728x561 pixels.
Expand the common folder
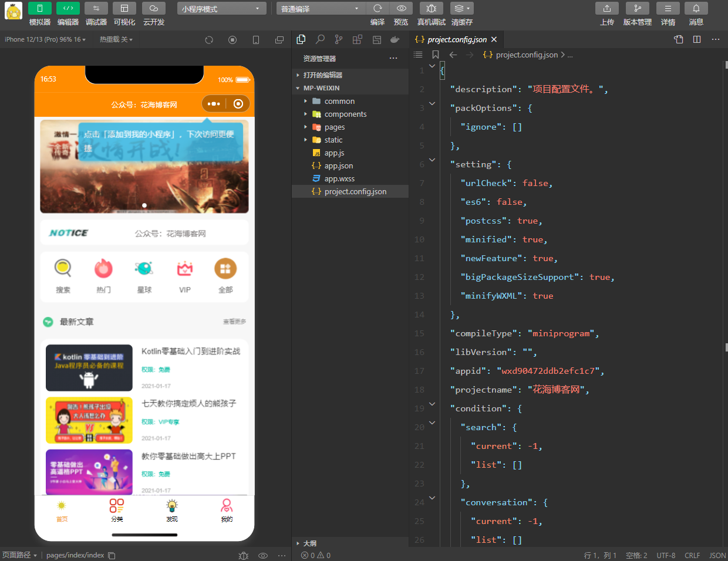coord(350,101)
